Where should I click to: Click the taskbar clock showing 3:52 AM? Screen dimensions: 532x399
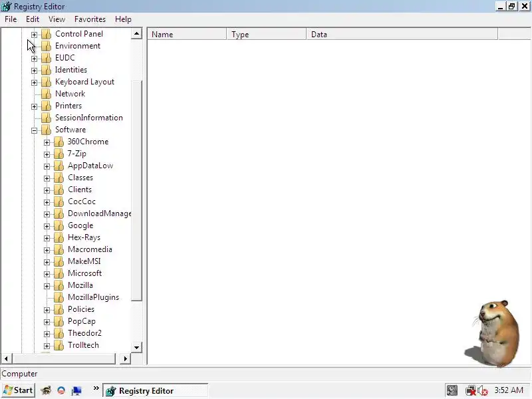pos(509,390)
